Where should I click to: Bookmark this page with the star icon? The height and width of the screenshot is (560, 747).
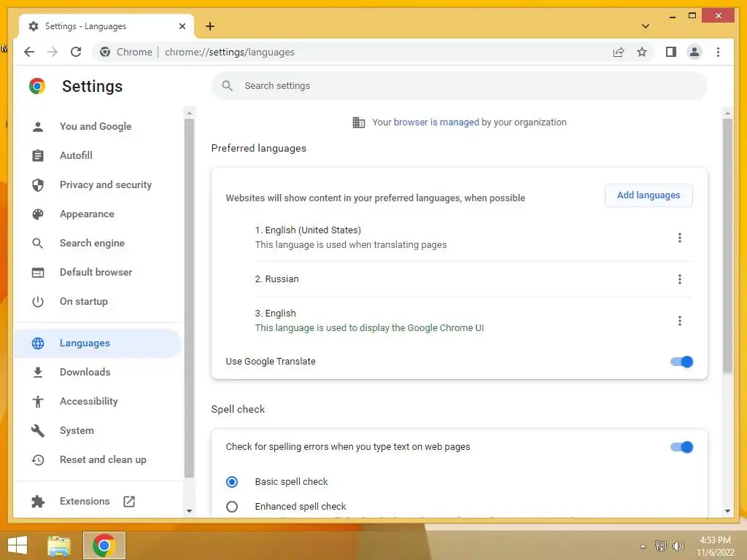pos(642,52)
